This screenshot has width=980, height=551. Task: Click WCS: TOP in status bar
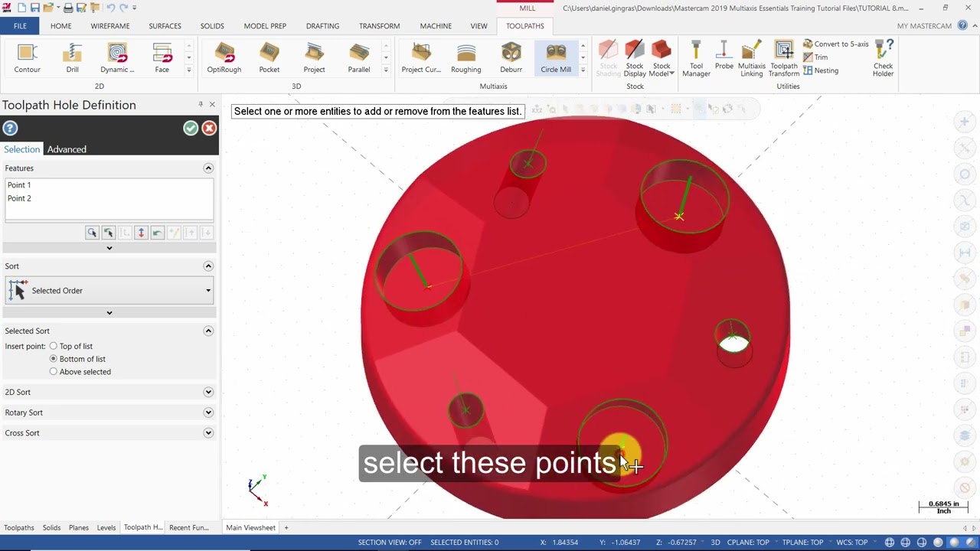851,543
